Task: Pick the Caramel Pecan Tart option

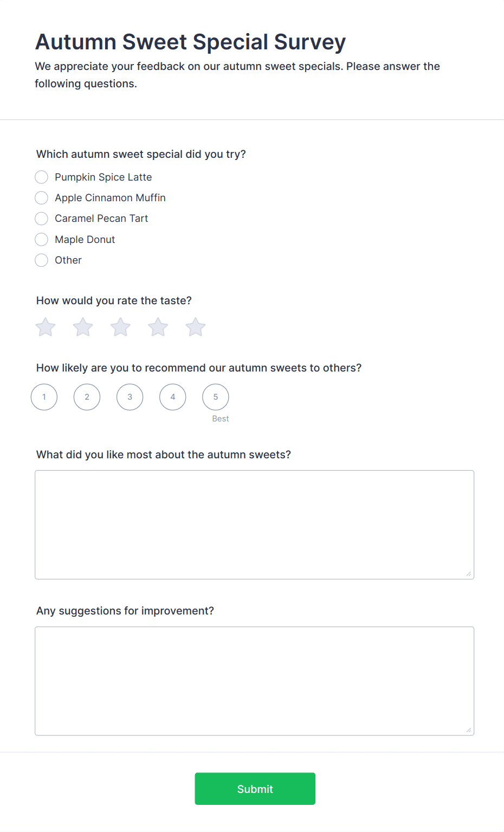Action: tap(42, 219)
